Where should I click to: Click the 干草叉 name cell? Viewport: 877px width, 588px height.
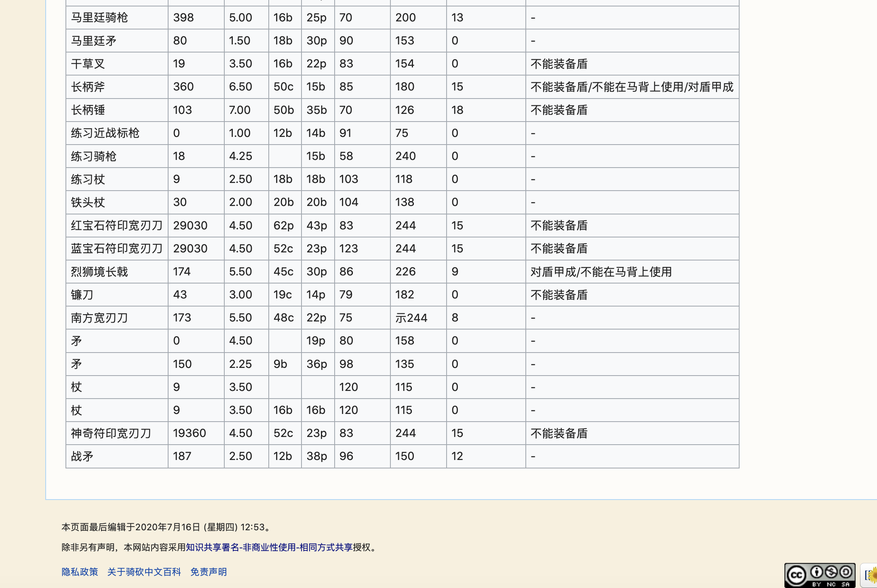coord(117,63)
